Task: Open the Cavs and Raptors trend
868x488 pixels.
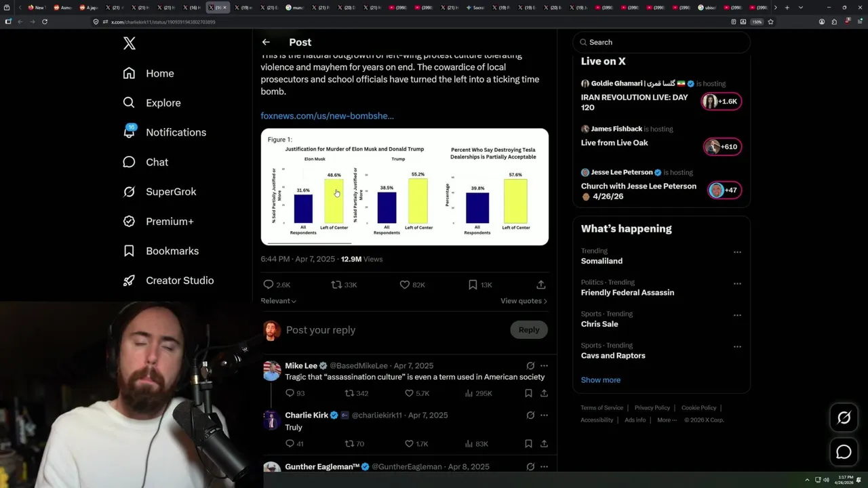Action: tap(613, 356)
